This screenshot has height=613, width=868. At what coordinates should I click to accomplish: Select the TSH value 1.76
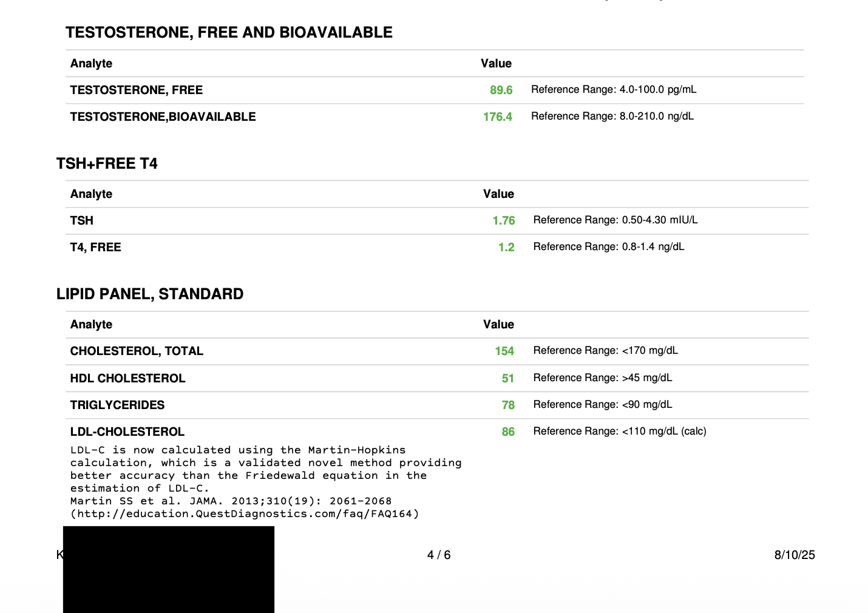point(504,220)
